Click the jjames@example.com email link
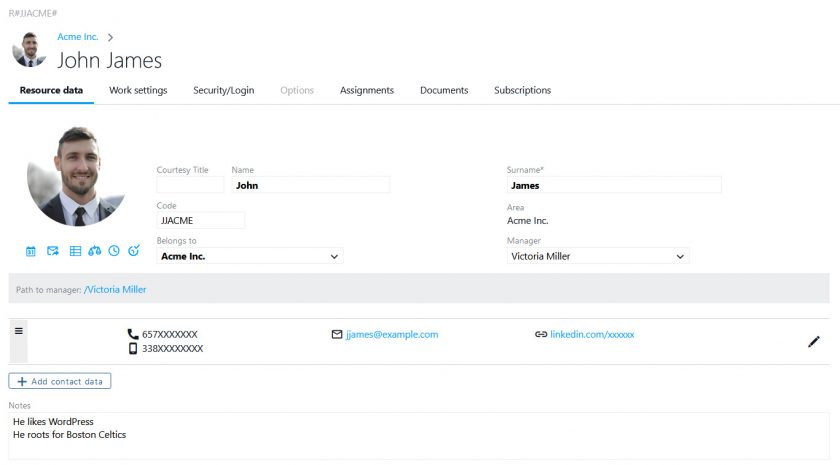Image resolution: width=840 pixels, height=465 pixels. point(391,335)
